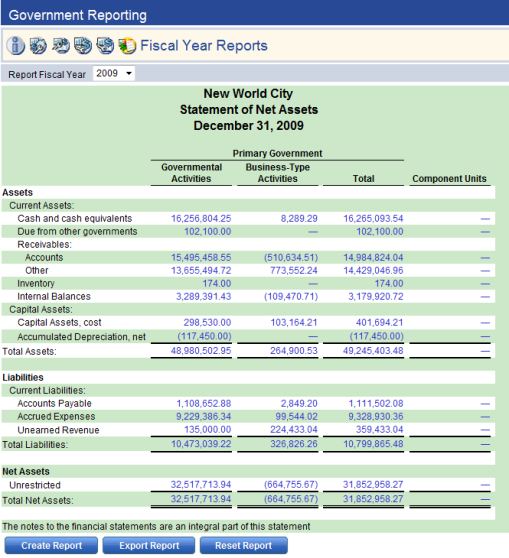Viewport: 509px width, 558px height.
Task: Click the Fiscal Year Reports heading
Action: (204, 46)
